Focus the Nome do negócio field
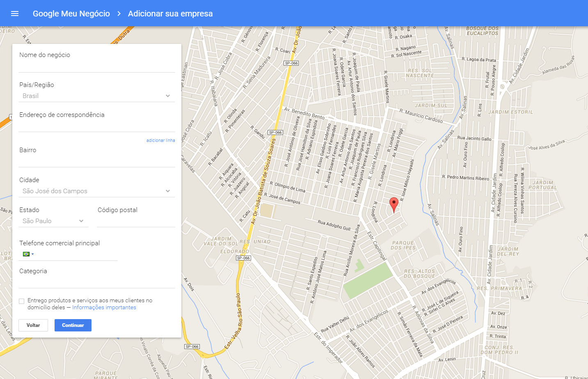The width and height of the screenshot is (588, 379). click(97, 66)
